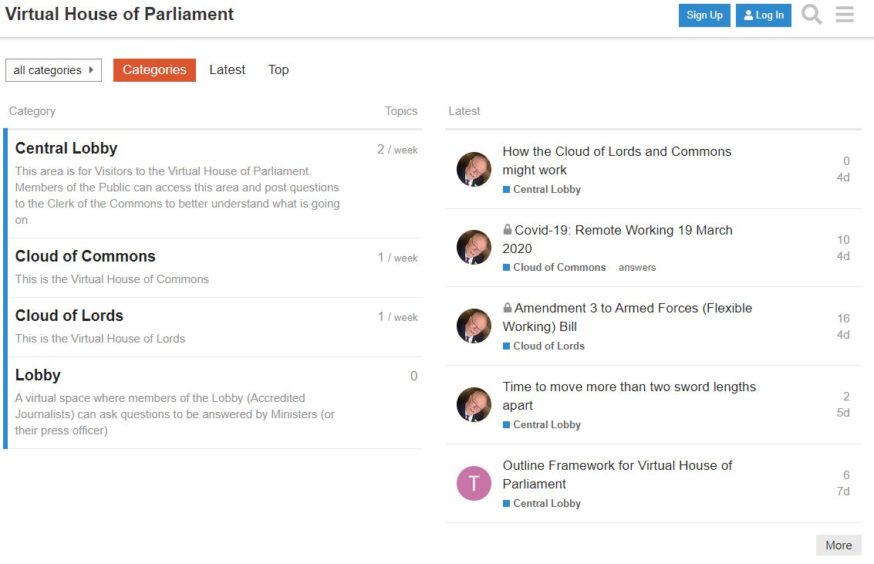This screenshot has height=564, width=874.
Task: Click the answers tag on Covid-19 topic
Action: point(637,268)
